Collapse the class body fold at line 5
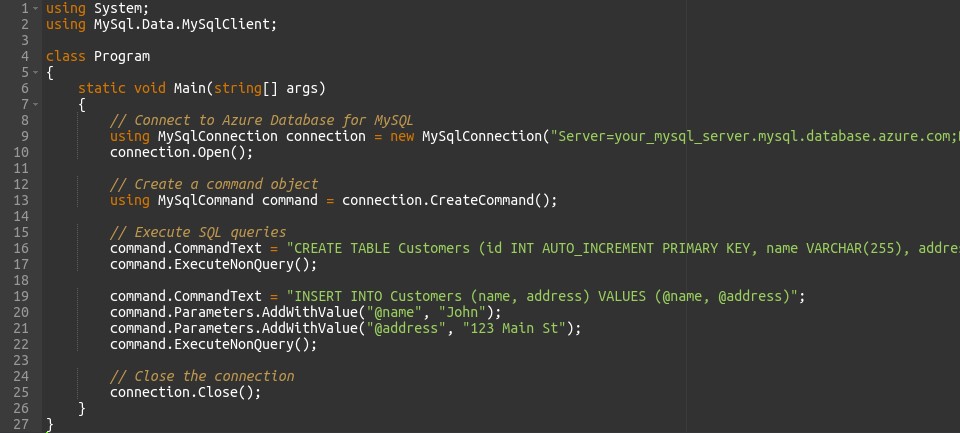The image size is (960, 433). [37, 73]
